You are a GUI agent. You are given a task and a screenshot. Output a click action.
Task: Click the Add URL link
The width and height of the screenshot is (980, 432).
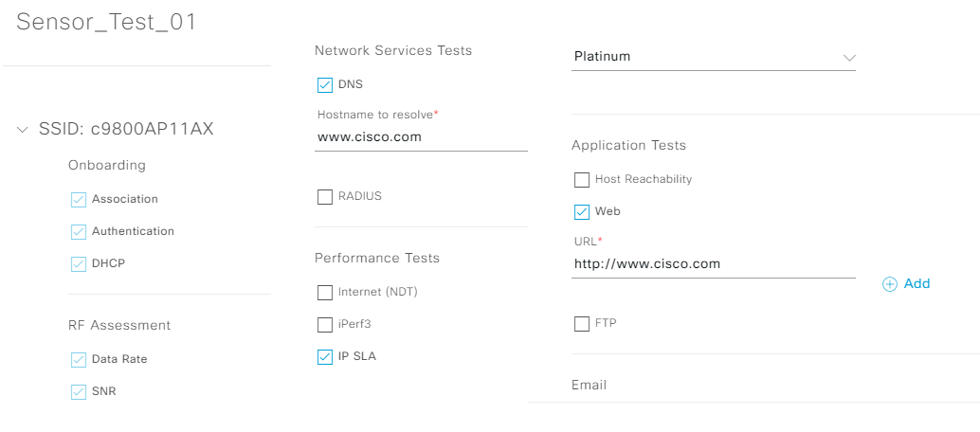pos(916,284)
